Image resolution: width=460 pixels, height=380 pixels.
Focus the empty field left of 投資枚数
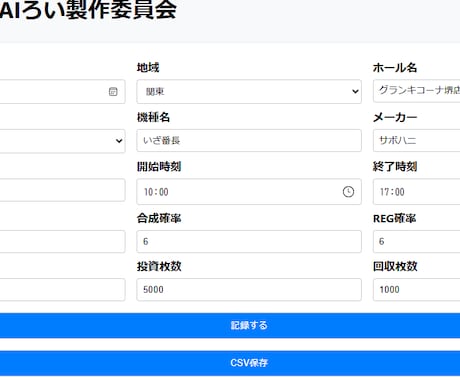tap(62, 290)
